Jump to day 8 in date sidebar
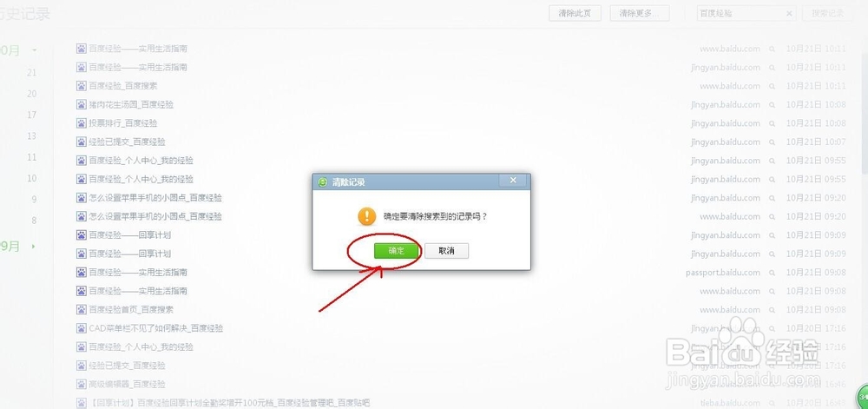 [34, 221]
